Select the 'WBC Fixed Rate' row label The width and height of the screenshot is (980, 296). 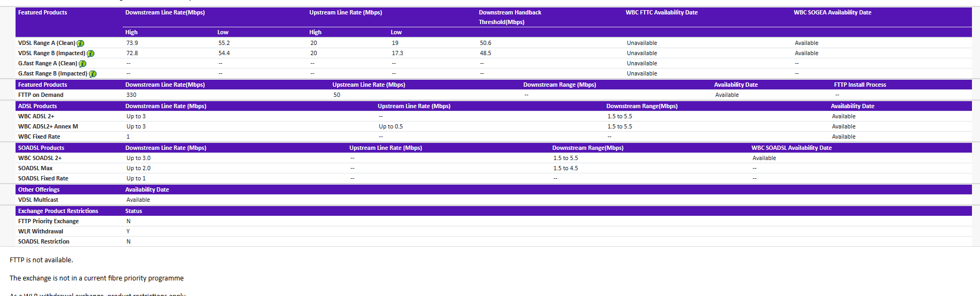click(x=39, y=136)
